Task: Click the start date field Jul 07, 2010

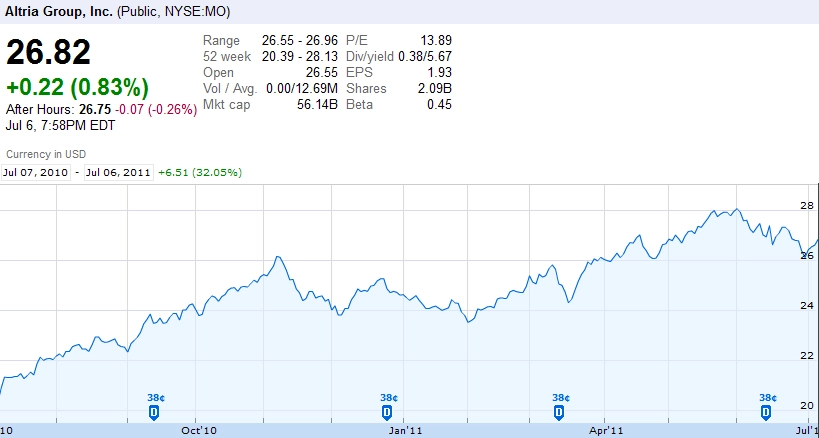Action: (x=36, y=172)
